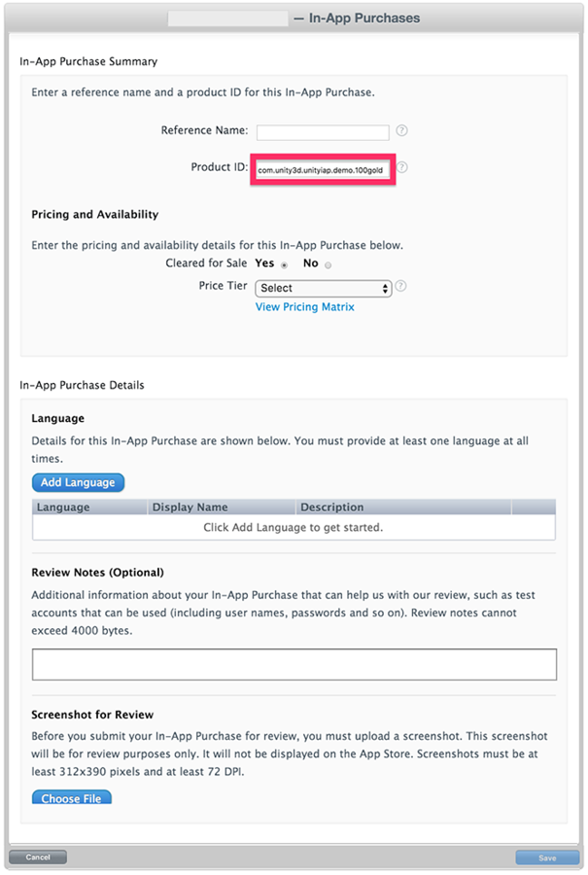Select Yes for Cleared for Sale

point(285,265)
